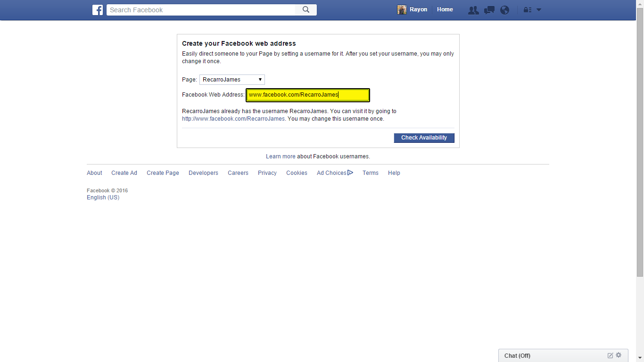Open the Chat (Off) bar
This screenshot has width=644, height=362.
[563, 355]
